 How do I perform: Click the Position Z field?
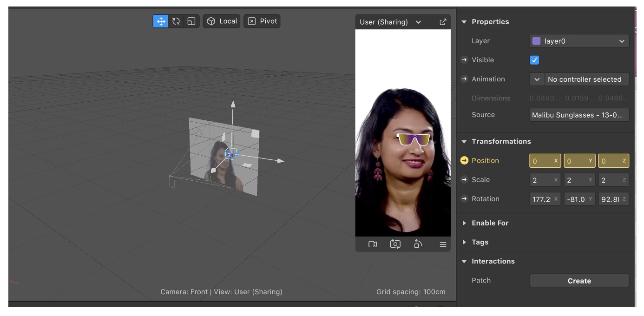[613, 161]
